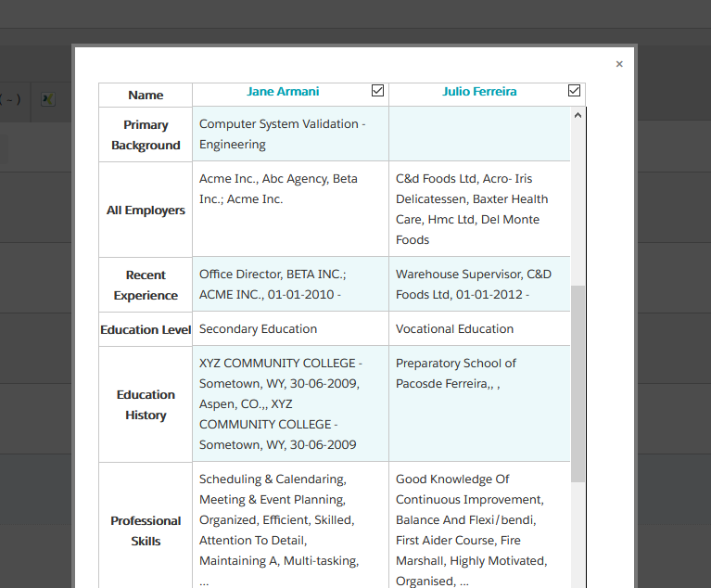
Task: Click Jane's Computer System Validation background cell
Action: pyautogui.click(x=289, y=134)
